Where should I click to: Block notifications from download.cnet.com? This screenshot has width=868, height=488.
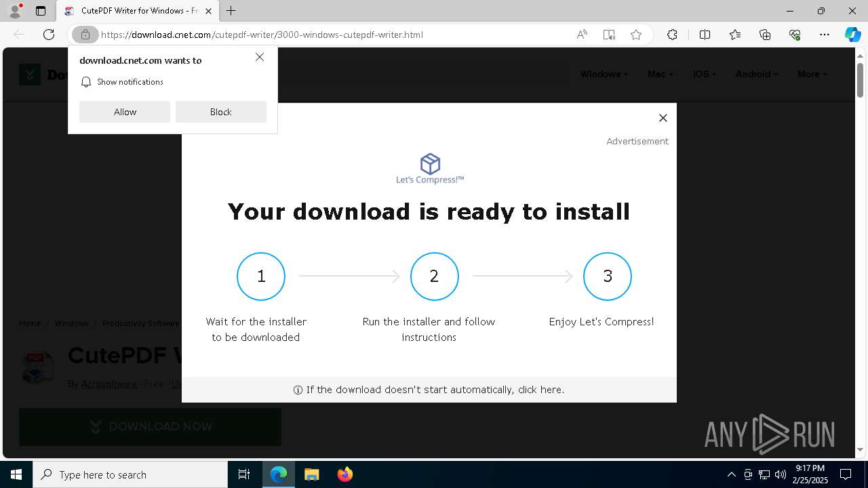click(221, 112)
